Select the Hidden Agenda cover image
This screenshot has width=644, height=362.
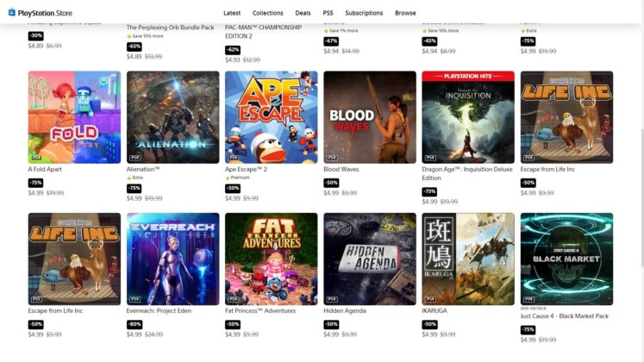[370, 259]
